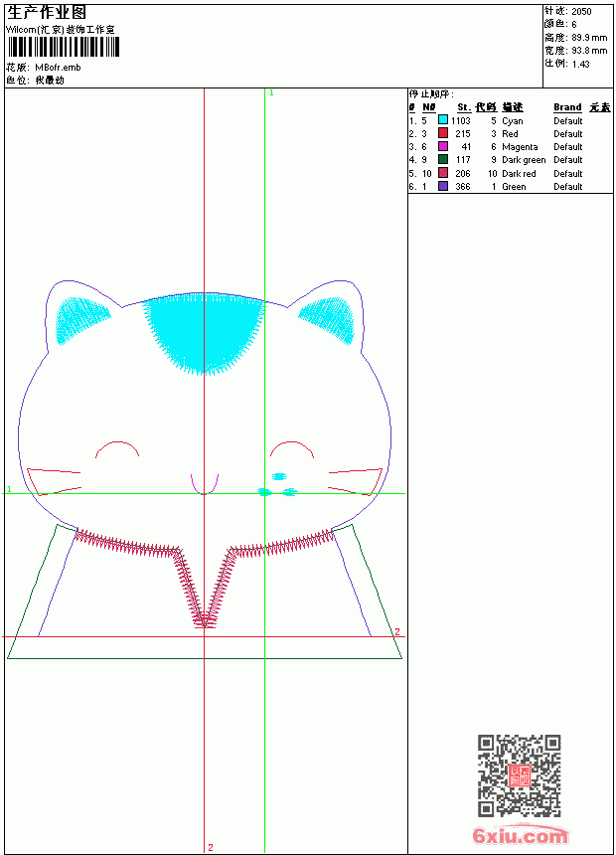Click the cat's right cyan ear fill
The image size is (616, 855).
(x=328, y=320)
